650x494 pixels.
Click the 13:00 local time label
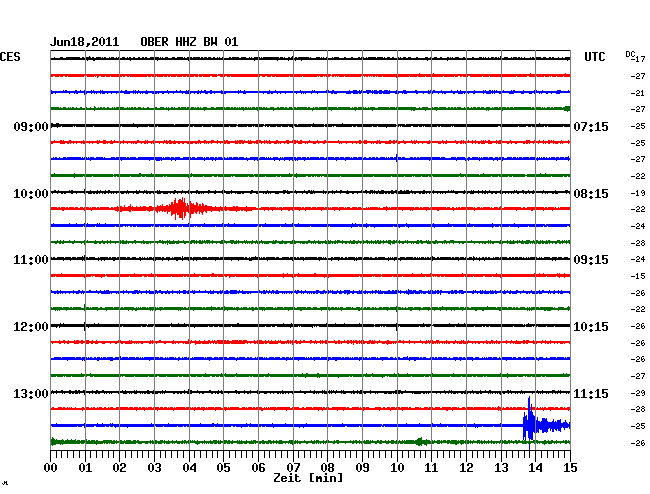[31, 393]
